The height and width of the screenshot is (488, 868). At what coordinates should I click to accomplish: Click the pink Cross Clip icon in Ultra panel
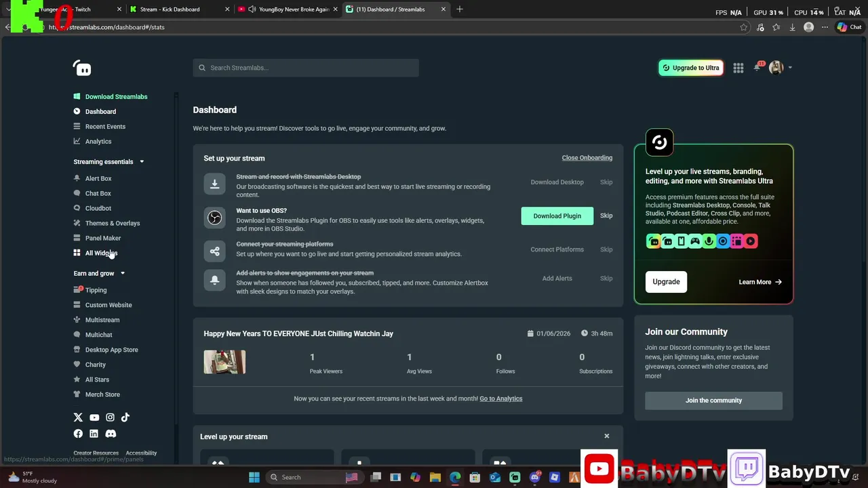(736, 241)
